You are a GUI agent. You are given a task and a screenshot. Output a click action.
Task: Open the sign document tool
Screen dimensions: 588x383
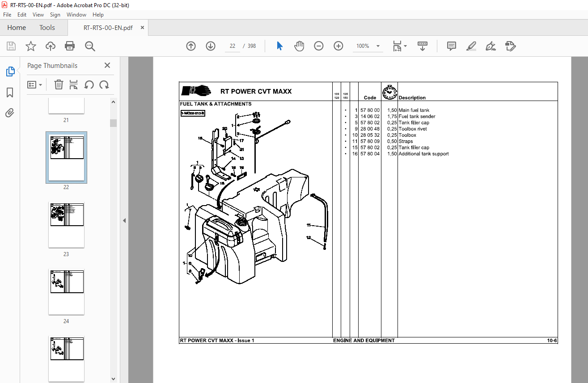pos(491,46)
